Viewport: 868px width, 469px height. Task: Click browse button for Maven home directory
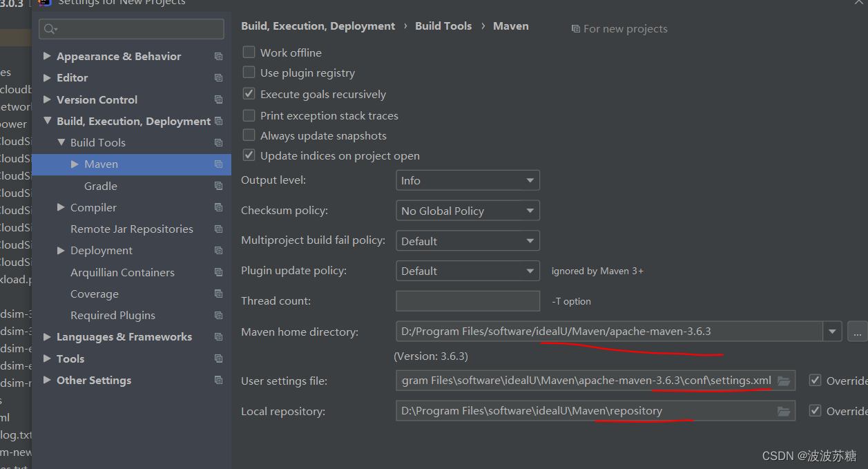[857, 332]
